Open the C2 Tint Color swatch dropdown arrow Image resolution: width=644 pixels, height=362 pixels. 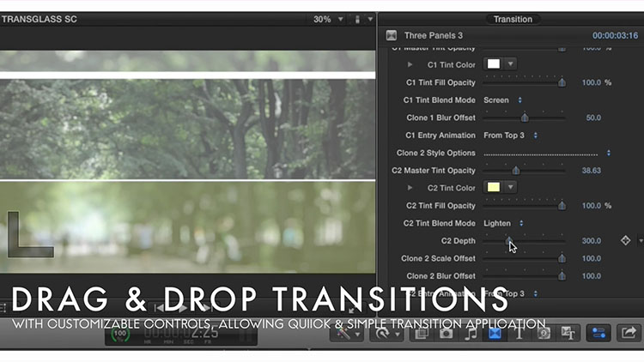tap(511, 187)
